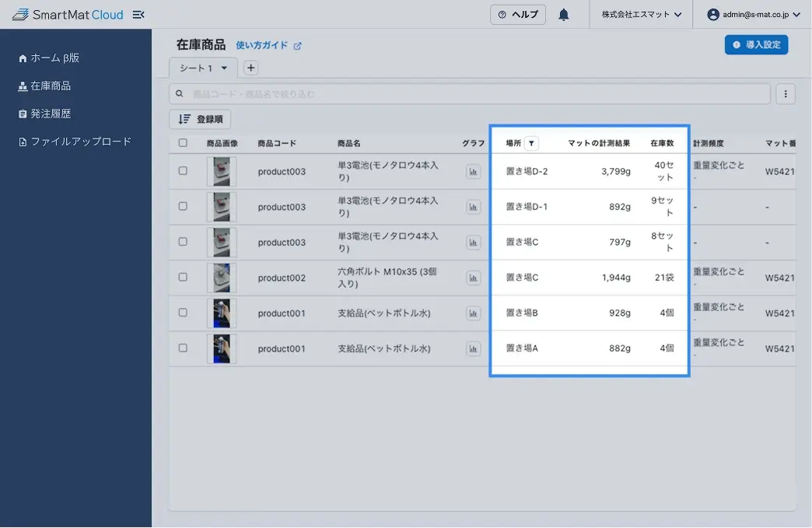This screenshot has width=812, height=528.
Task: Click the product image thumbnail for 置き場D-1
Action: click(x=222, y=207)
